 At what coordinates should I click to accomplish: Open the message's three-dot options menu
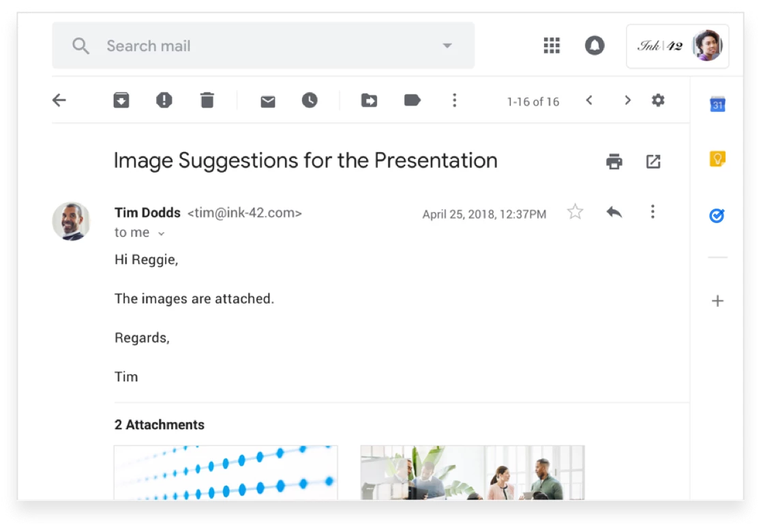[653, 212]
